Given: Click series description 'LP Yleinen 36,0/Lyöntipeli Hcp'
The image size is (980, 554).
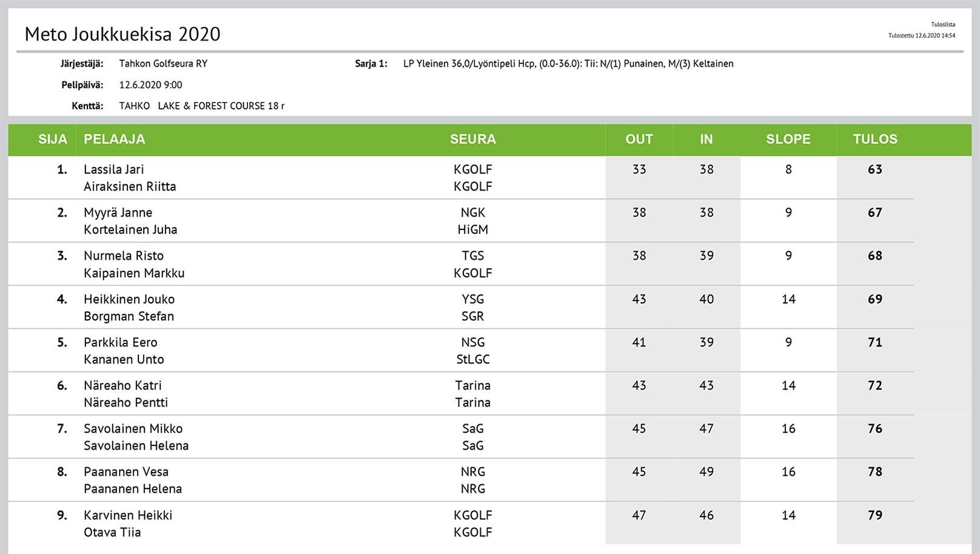Looking at the screenshot, I should click(x=469, y=64).
